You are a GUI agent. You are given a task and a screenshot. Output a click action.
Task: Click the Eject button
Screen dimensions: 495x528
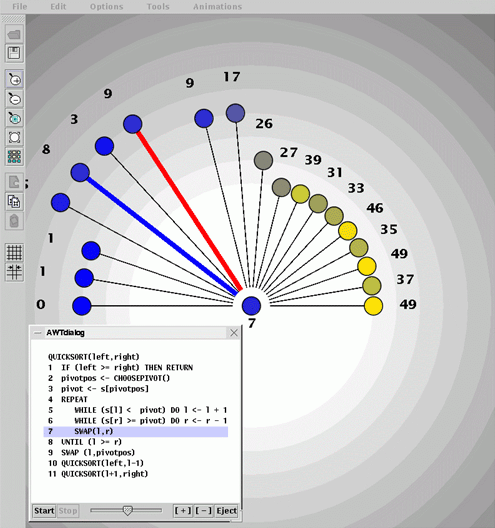point(226,511)
